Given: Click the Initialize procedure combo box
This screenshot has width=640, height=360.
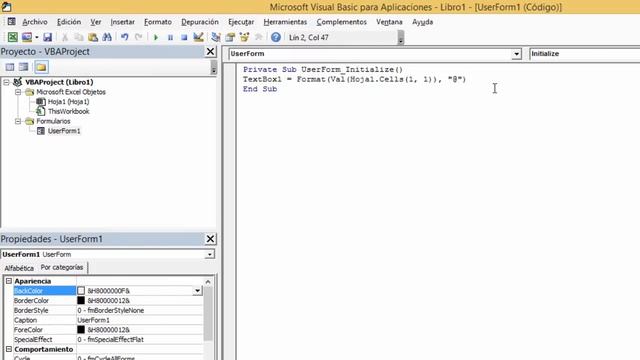Looking at the screenshot, I should (x=584, y=54).
